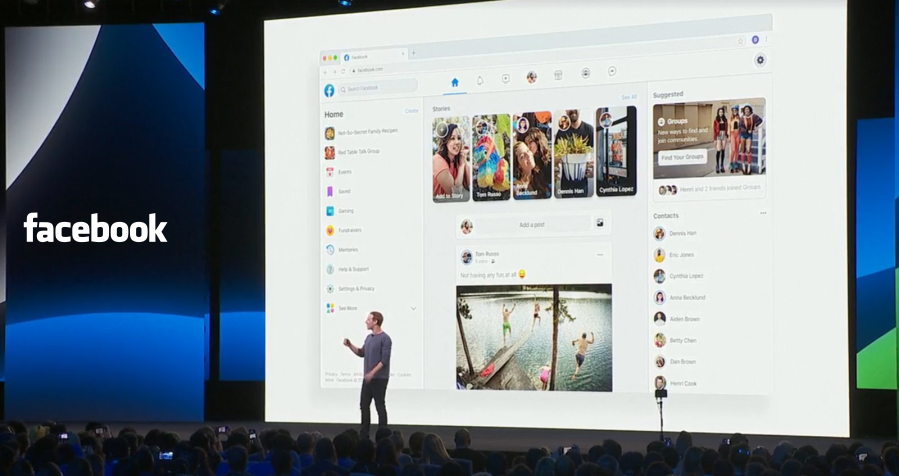Open the notifications bell icon
Viewport: 899px width, 476px height.
click(480, 79)
